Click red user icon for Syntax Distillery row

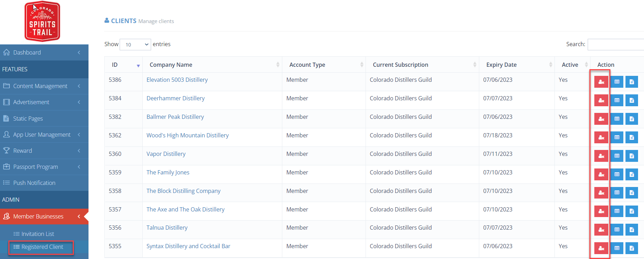601,248
